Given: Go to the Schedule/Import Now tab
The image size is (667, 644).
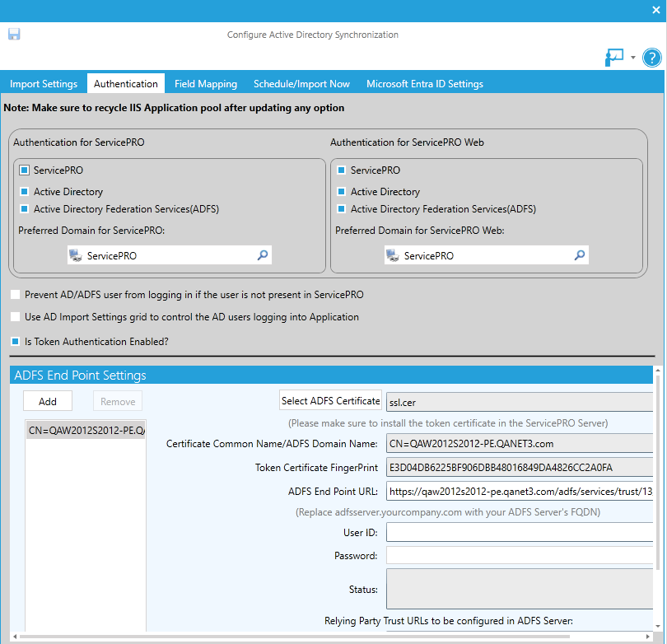Looking at the screenshot, I should (301, 84).
